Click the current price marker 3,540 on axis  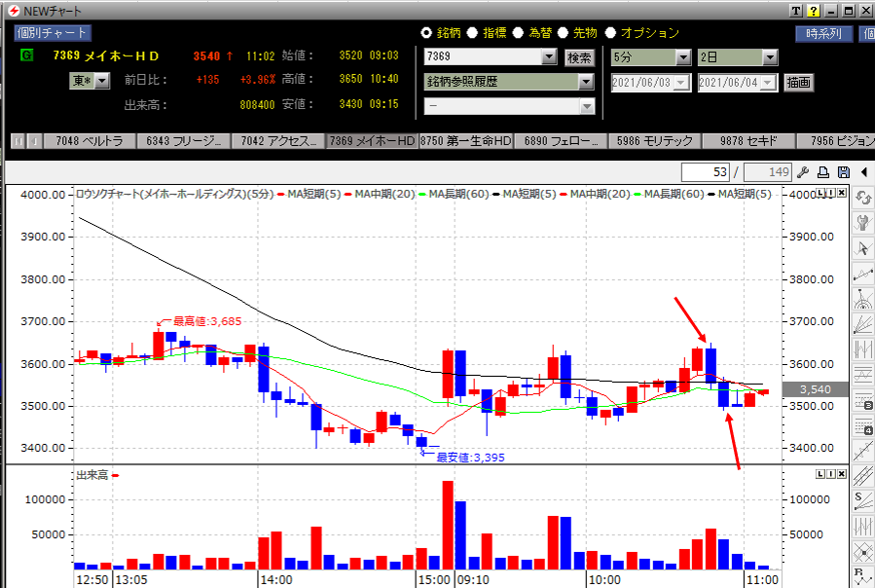(816, 389)
